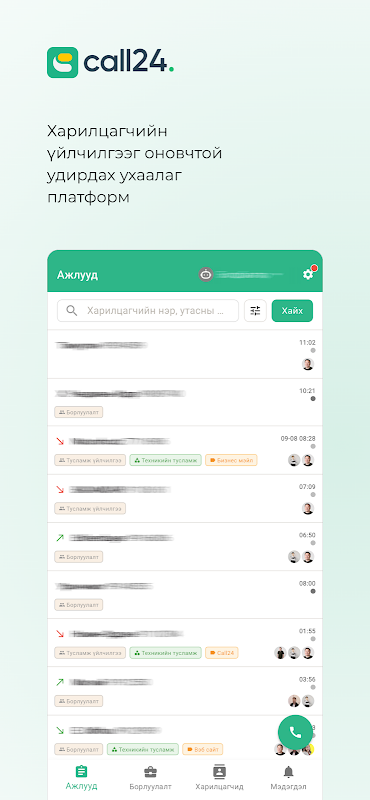This screenshot has width=370, height=800.
Task: Open the task entry timed 10:21
Action: [x=185, y=402]
